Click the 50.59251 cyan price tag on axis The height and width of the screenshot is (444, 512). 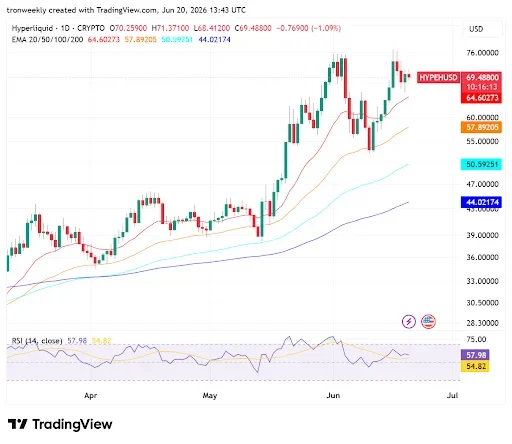[481, 164]
